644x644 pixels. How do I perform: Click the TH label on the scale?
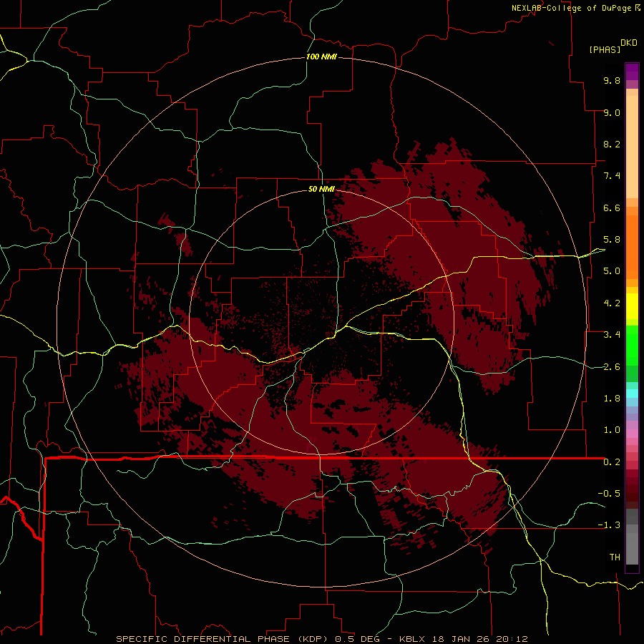[615, 557]
